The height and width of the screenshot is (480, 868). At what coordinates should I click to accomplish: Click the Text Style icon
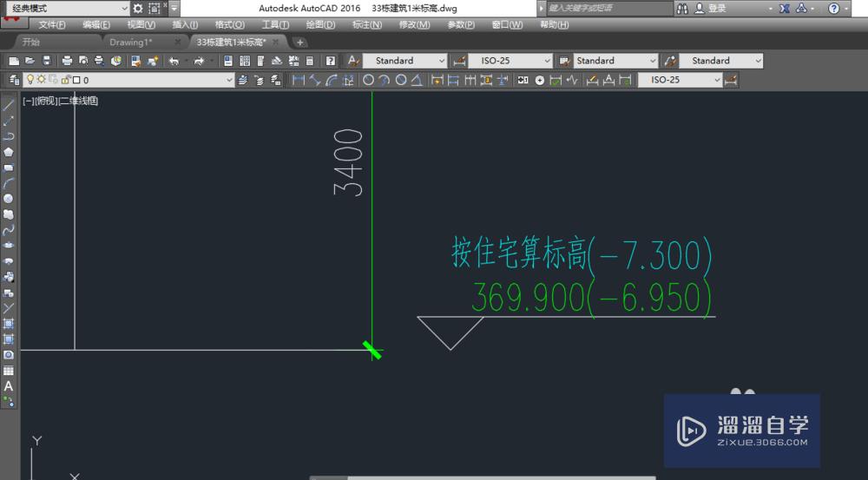(x=352, y=61)
